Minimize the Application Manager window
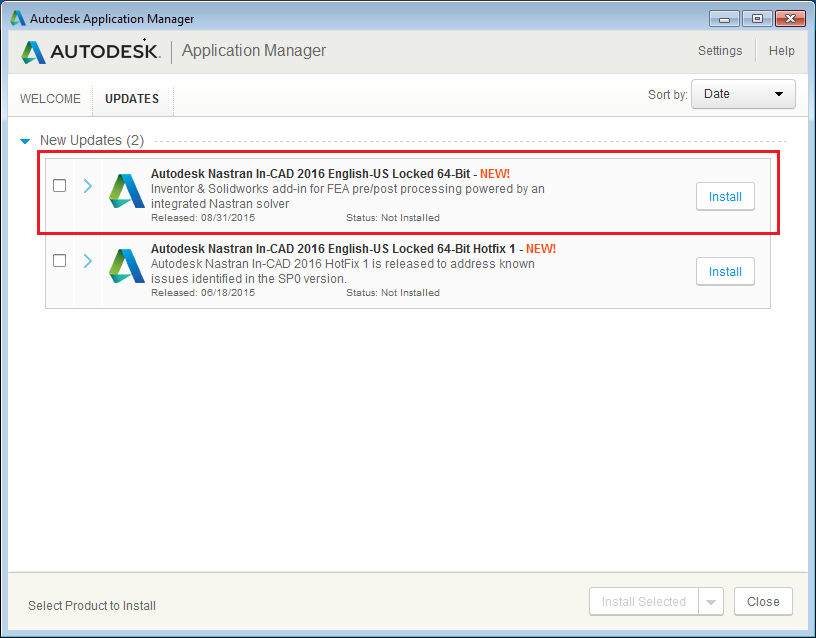The image size is (816, 638). [x=724, y=19]
